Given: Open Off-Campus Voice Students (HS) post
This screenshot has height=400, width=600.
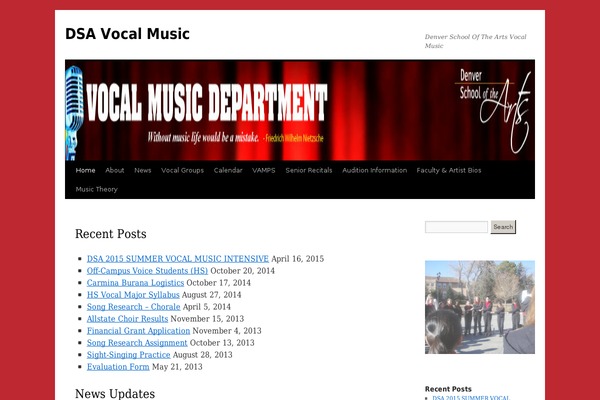Looking at the screenshot, I should tap(147, 271).
